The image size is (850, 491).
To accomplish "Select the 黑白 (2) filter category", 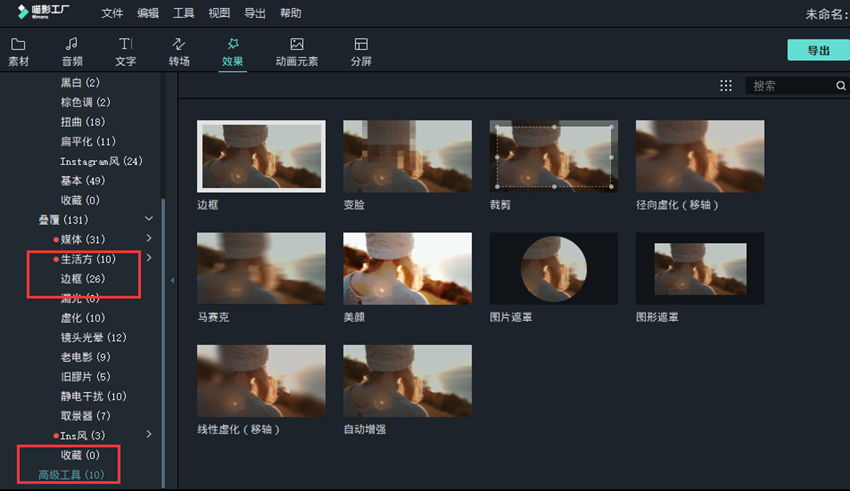I will 80,82.
